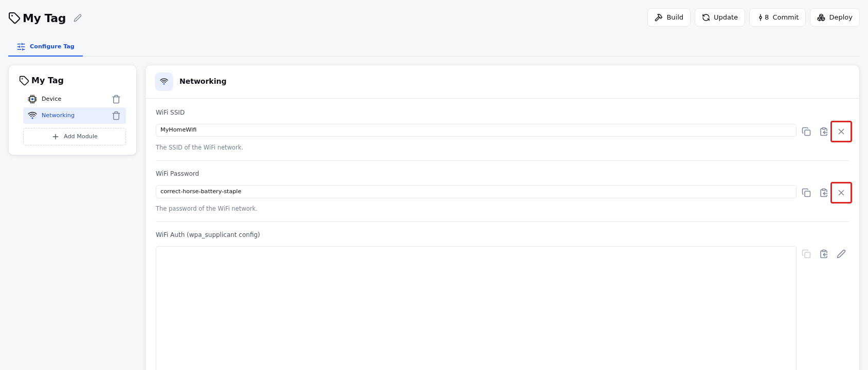
Task: Click the pencil icon beside My Tag title
Action: click(x=78, y=18)
